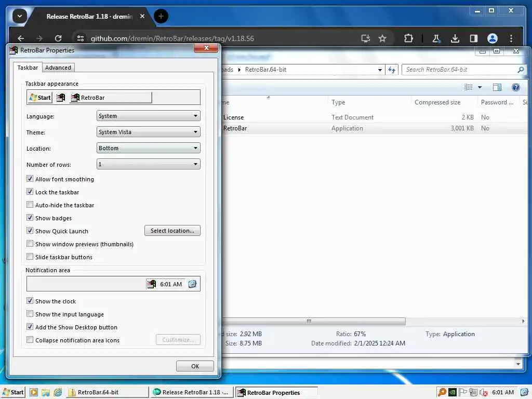This screenshot has height=399, width=532.
Task: Click the Chrome address bar URL
Action: coord(172,38)
